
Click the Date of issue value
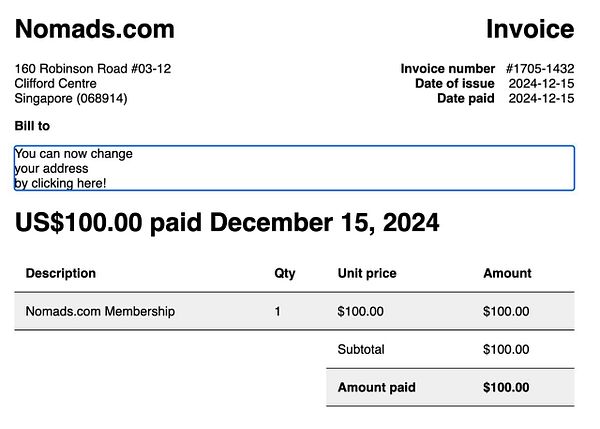click(541, 83)
